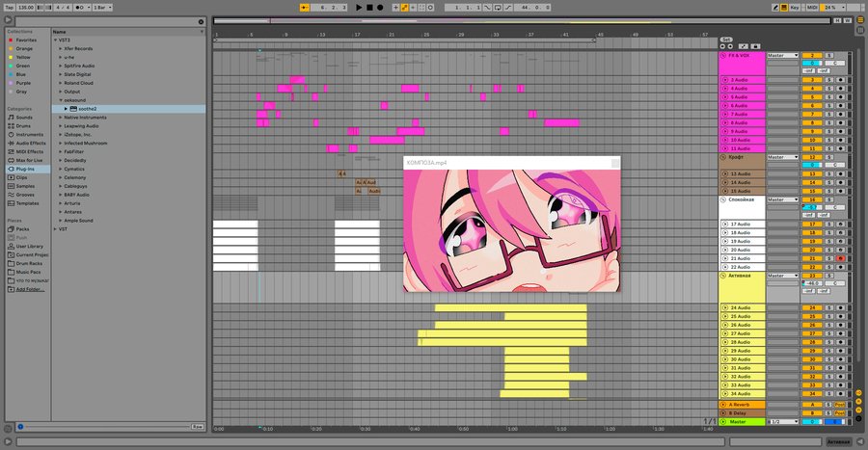Disarm the red record button on 21 Audio

[840, 258]
